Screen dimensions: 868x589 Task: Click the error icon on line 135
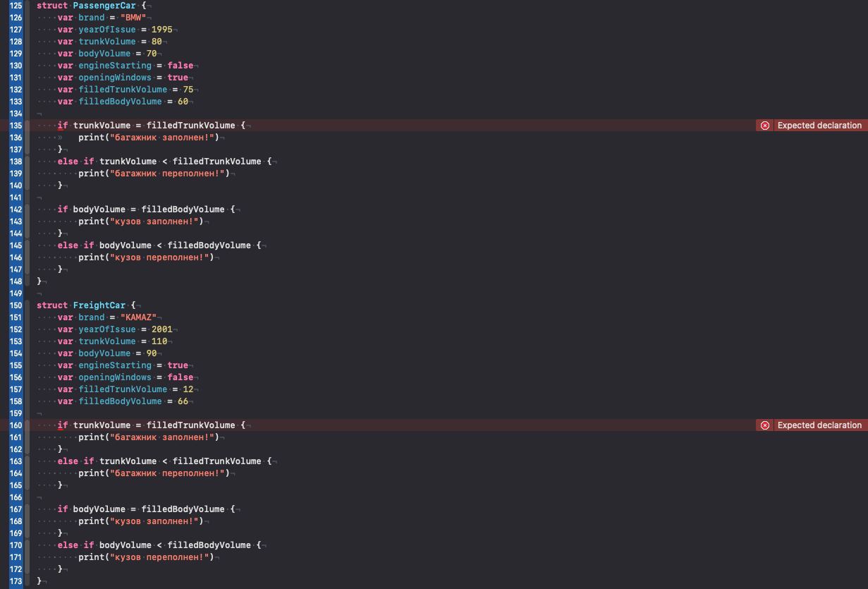pos(765,126)
